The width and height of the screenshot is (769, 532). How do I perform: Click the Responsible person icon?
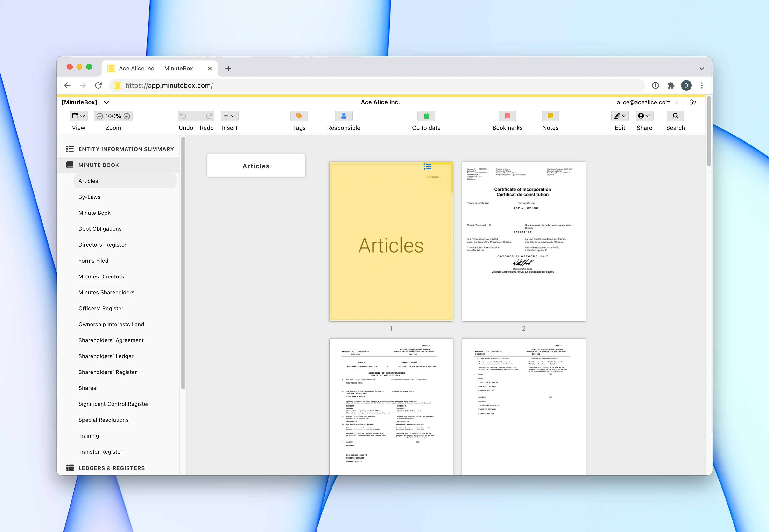click(344, 116)
